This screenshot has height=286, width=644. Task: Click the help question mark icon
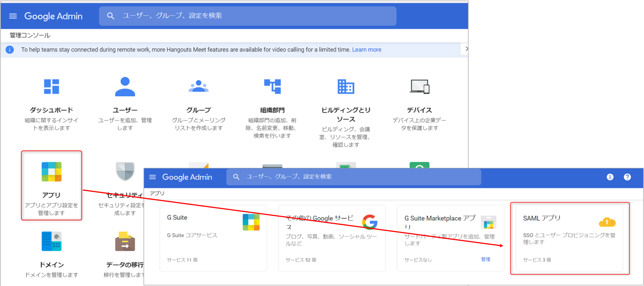point(627,177)
